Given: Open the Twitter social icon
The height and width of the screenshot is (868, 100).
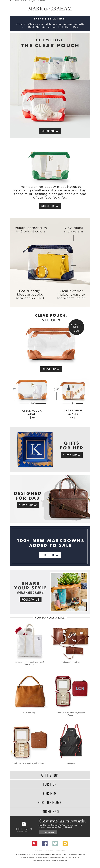Looking at the screenshot, I should 55,844.
